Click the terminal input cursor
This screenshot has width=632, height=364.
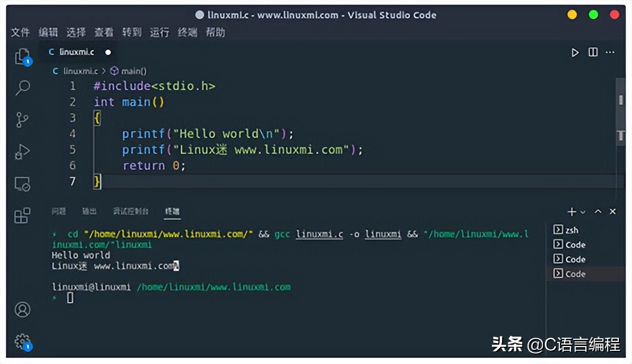click(70, 298)
